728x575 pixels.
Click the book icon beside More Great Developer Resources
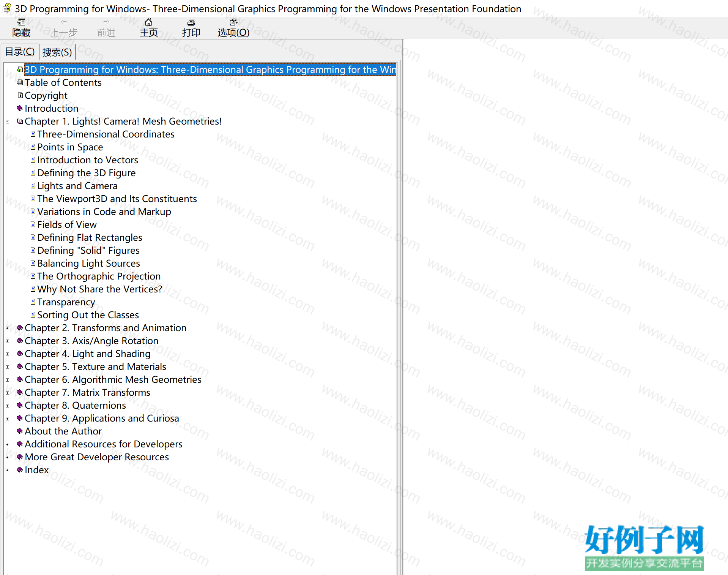click(20, 457)
